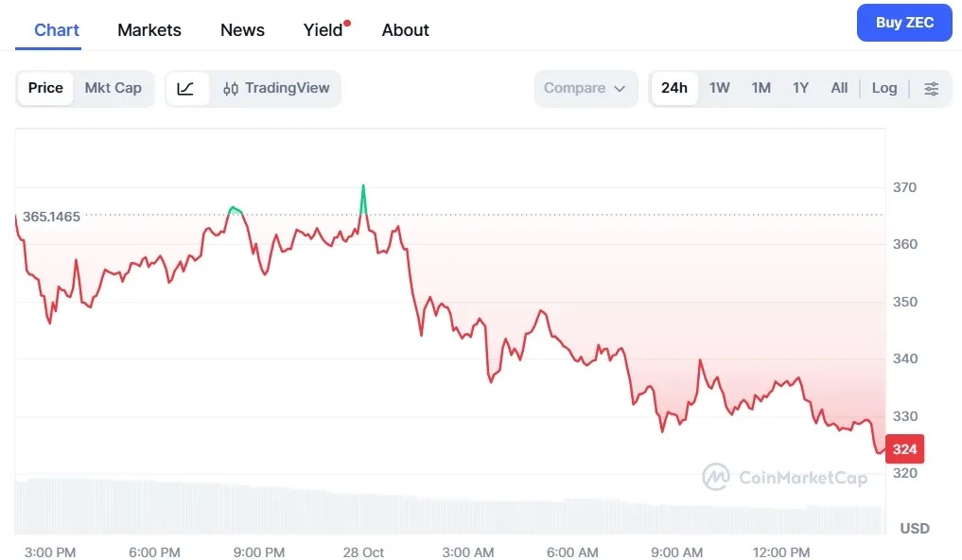
Task: Select the All timeframe
Action: 838,87
